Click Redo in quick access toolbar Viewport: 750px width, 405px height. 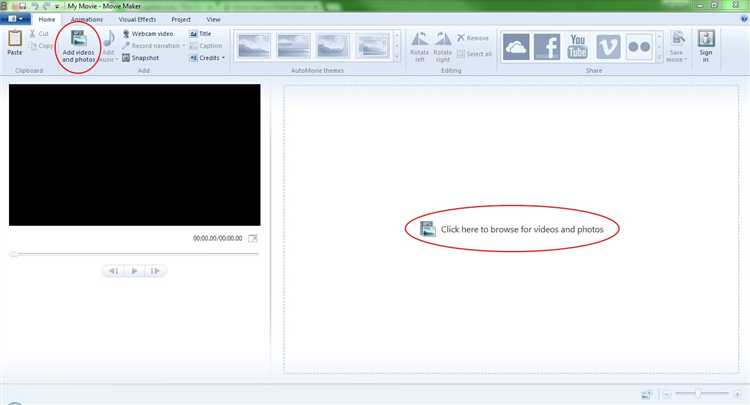pyautogui.click(x=46, y=6)
